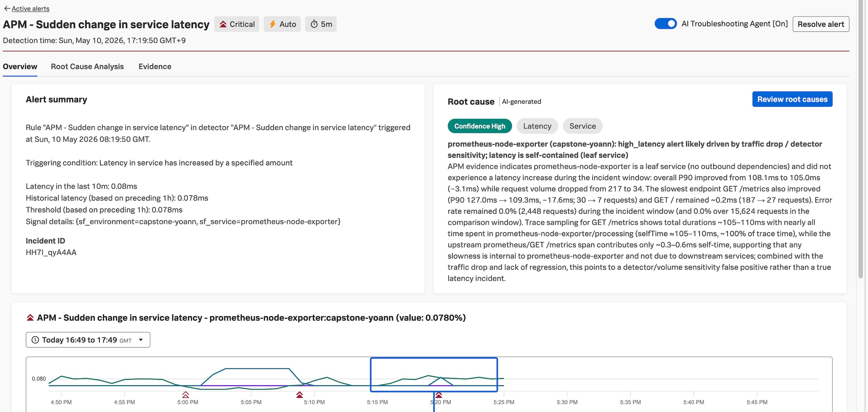Open the Root Cause Analysis tab
Image resolution: width=868 pixels, height=412 pixels.
pyautogui.click(x=87, y=67)
